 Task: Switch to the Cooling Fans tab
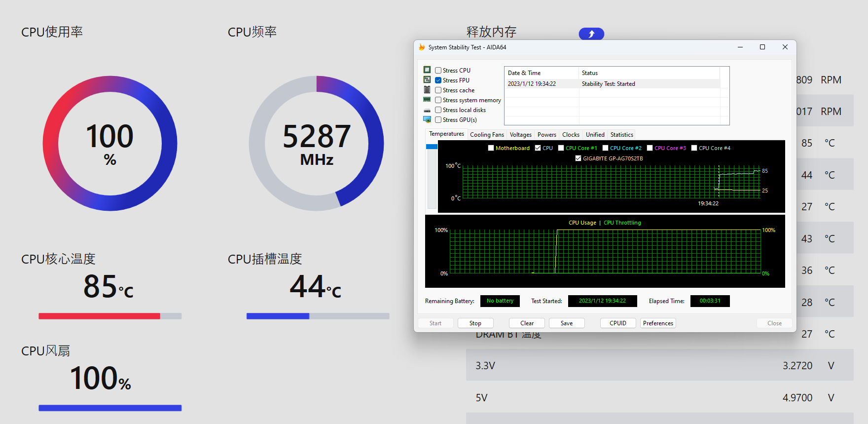(x=487, y=135)
